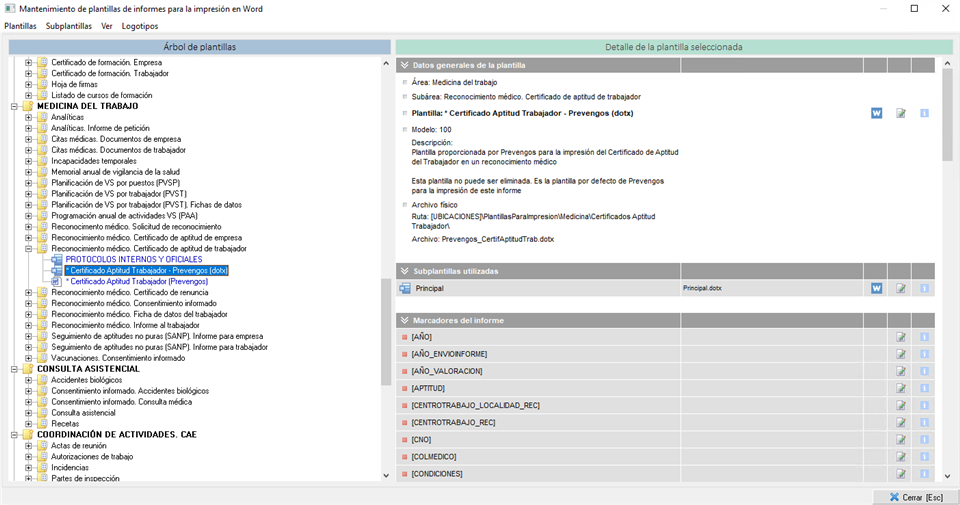Edit the [AÑO] marker

pyautogui.click(x=901, y=337)
